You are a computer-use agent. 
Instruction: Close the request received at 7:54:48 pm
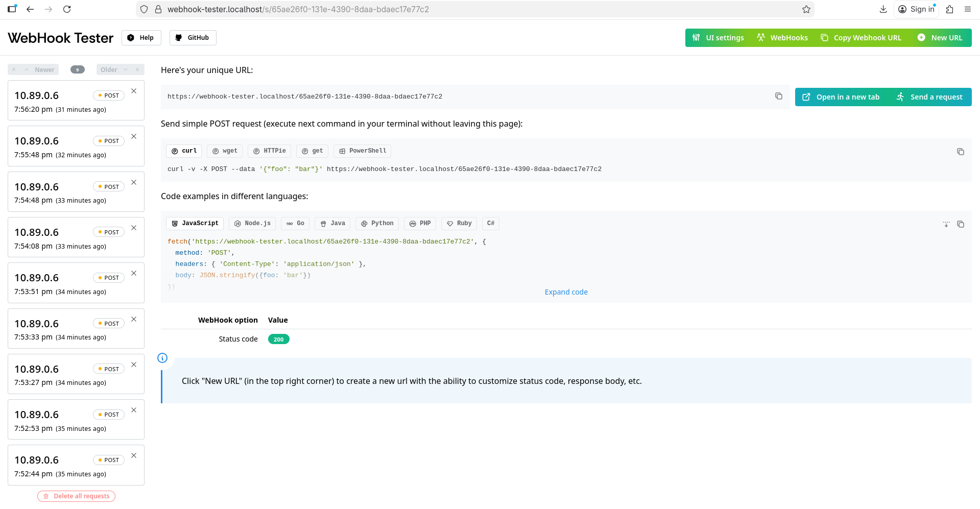point(134,182)
